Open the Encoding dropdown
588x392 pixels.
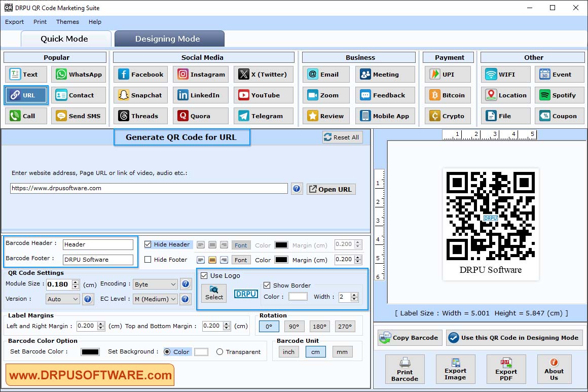[155, 284]
